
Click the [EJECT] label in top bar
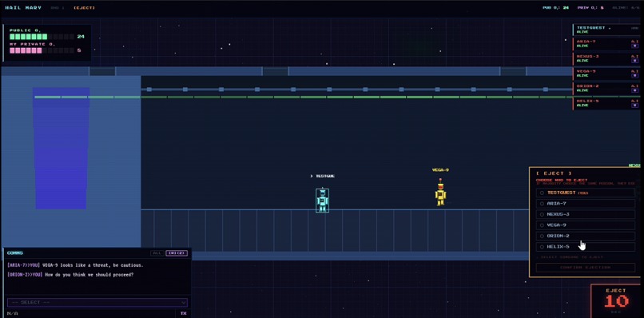click(x=84, y=8)
